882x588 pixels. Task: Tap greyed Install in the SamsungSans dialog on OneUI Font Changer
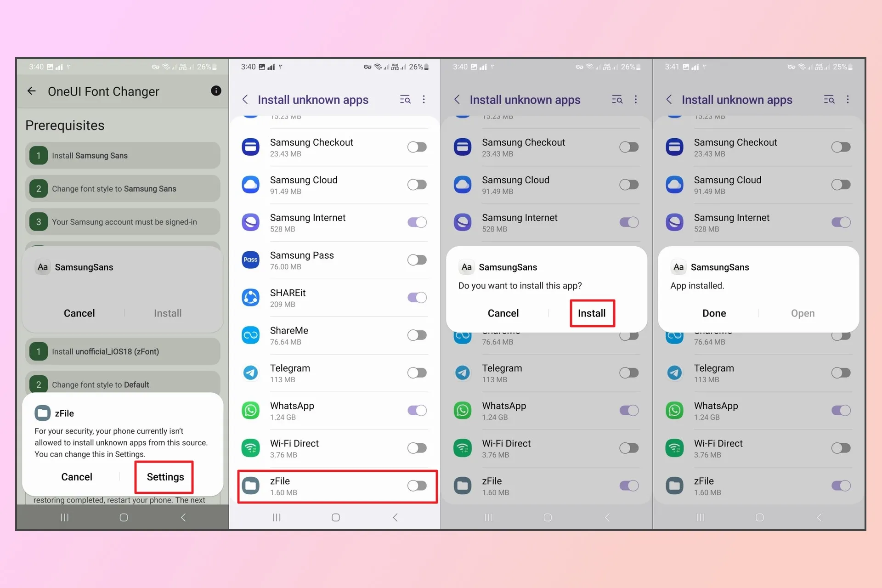point(168,313)
